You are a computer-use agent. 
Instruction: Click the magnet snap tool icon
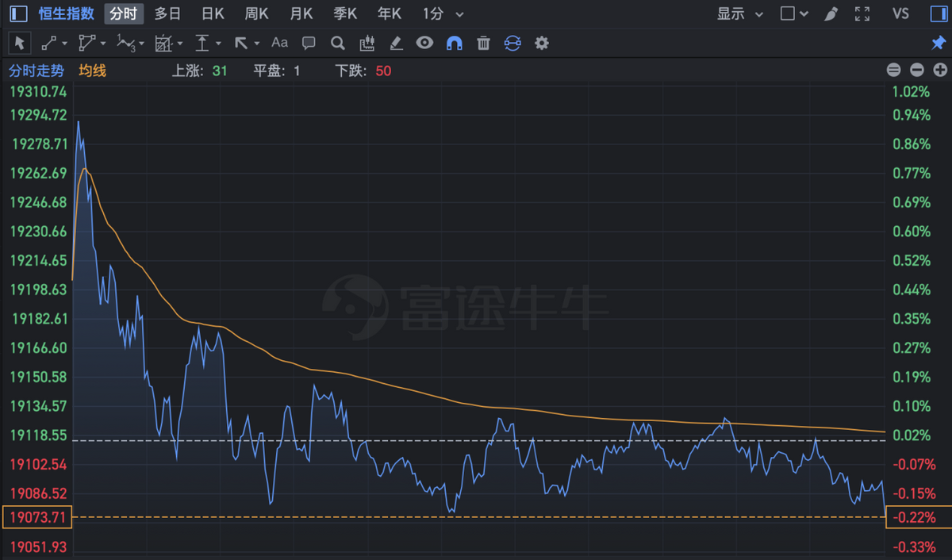[454, 43]
